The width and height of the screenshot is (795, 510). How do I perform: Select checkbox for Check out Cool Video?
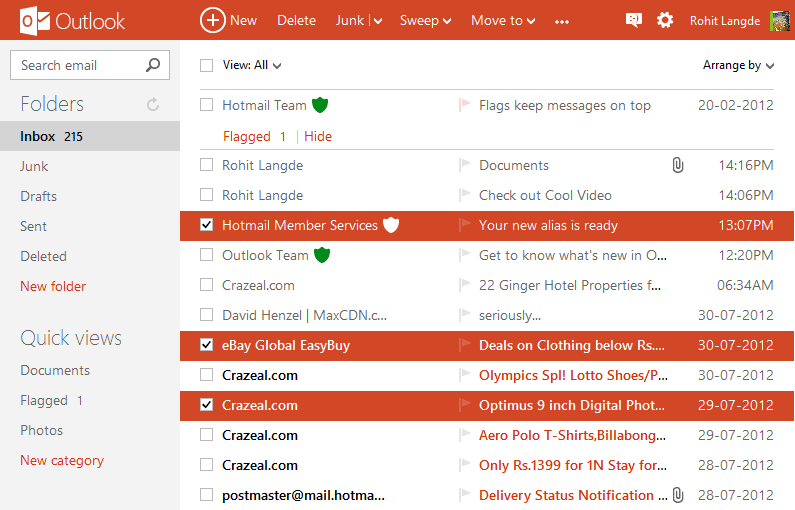[206, 195]
